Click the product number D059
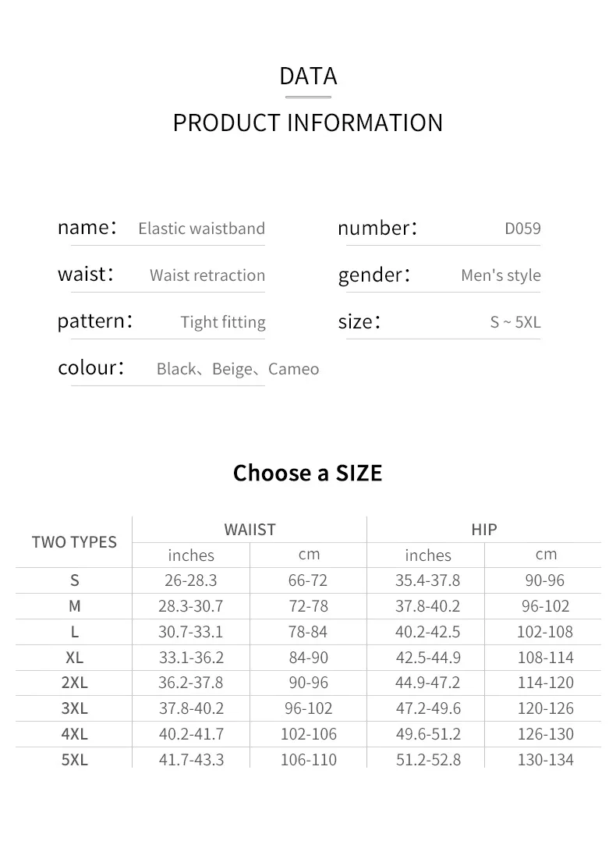 tap(522, 229)
